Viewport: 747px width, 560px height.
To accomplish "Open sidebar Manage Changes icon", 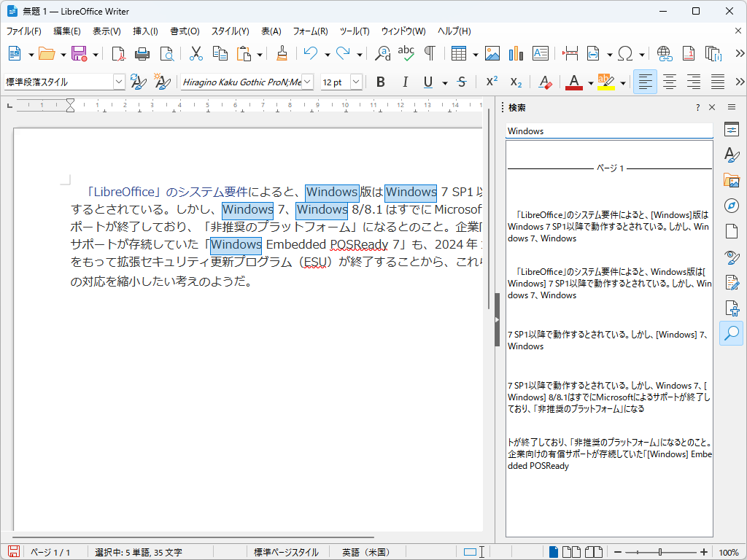I will pyautogui.click(x=731, y=282).
